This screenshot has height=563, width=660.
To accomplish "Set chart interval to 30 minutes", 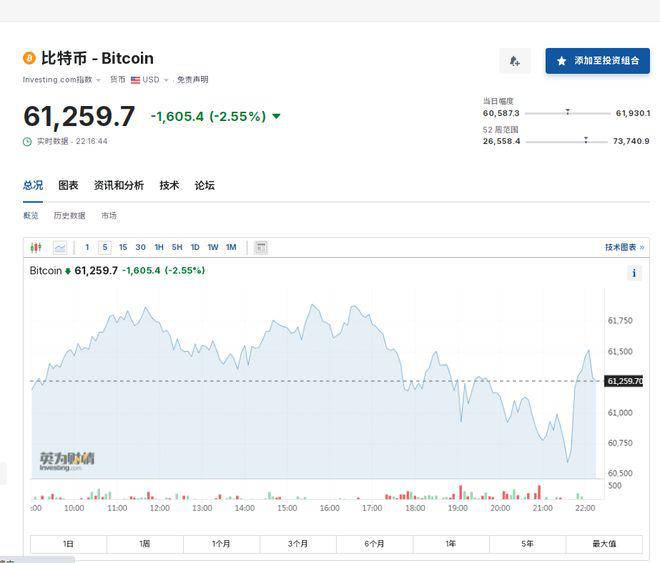I will coord(141,247).
